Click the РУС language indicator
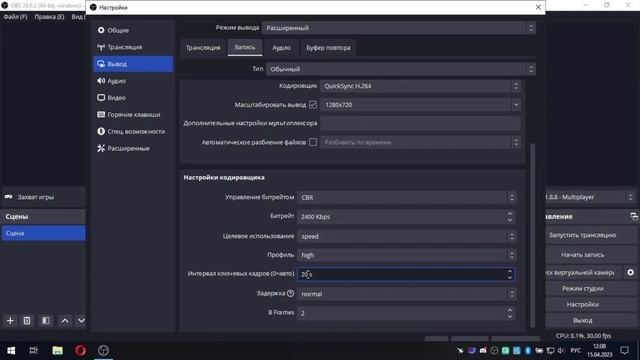Viewport: 640px width, 360px height. coord(576,351)
